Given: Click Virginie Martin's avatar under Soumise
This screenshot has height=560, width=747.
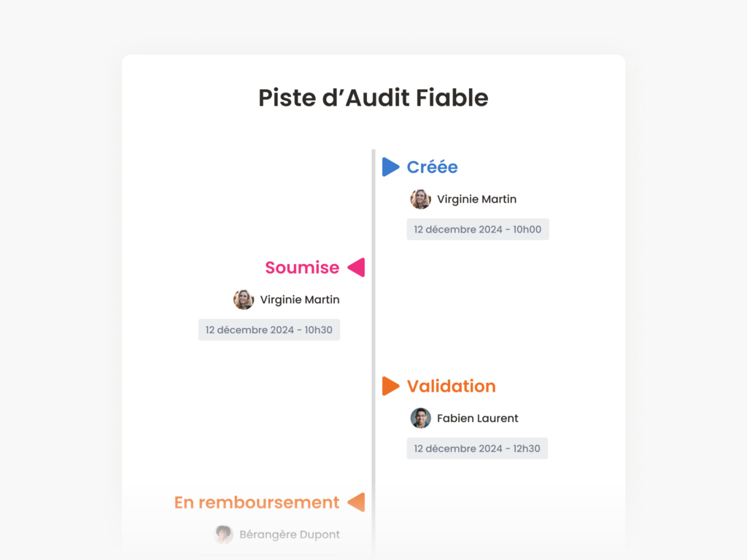Looking at the screenshot, I should pyautogui.click(x=243, y=300).
